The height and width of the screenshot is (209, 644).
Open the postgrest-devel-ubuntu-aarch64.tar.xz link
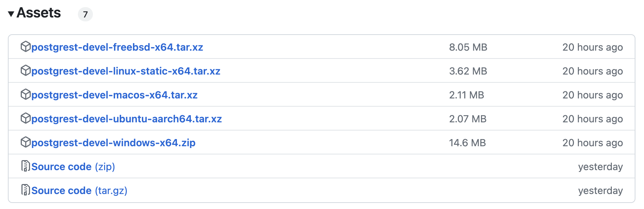tap(127, 119)
